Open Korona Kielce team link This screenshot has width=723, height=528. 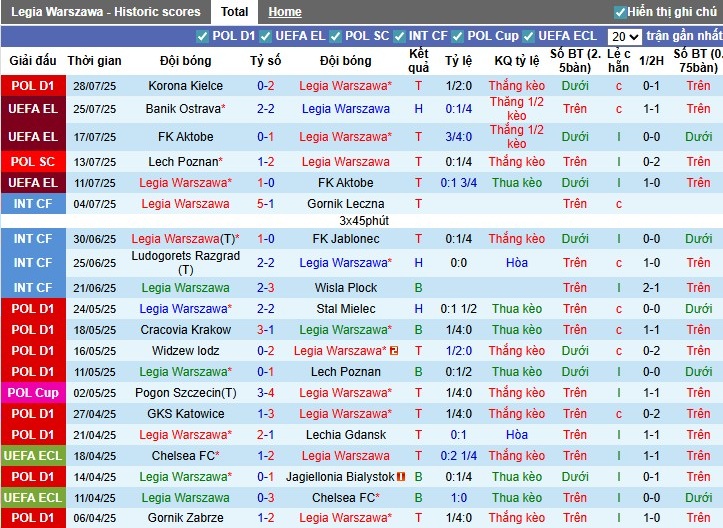185,86
